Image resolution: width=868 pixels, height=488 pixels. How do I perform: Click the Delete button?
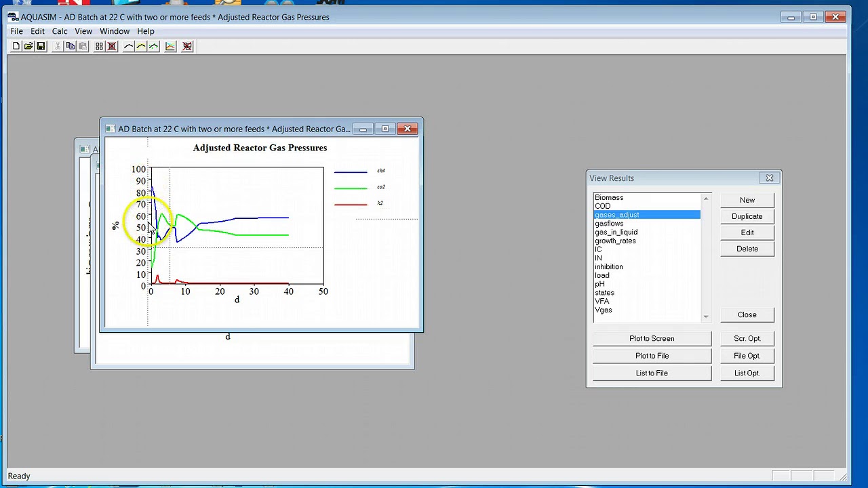click(x=747, y=249)
